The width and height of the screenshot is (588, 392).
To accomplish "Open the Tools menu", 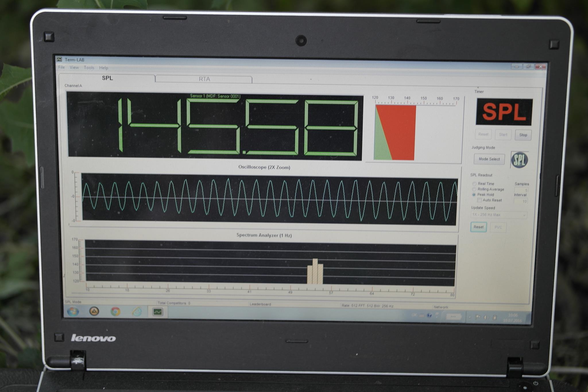I will [89, 68].
